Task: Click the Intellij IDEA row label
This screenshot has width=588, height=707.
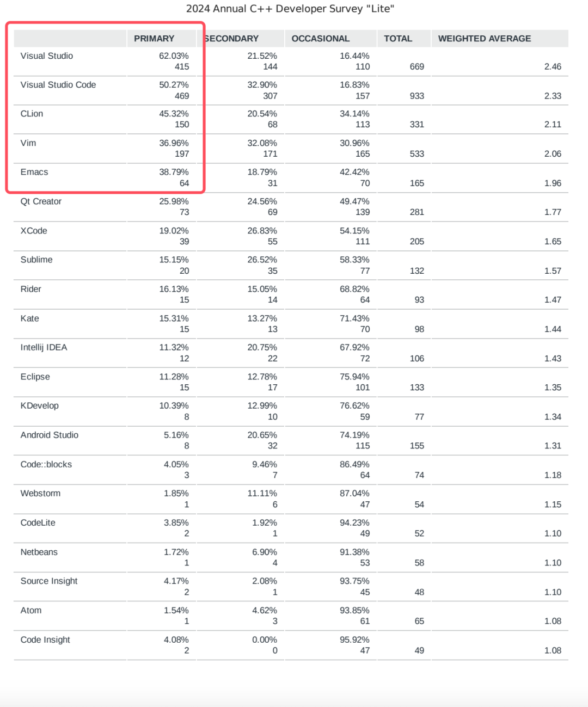Action: pos(44,347)
